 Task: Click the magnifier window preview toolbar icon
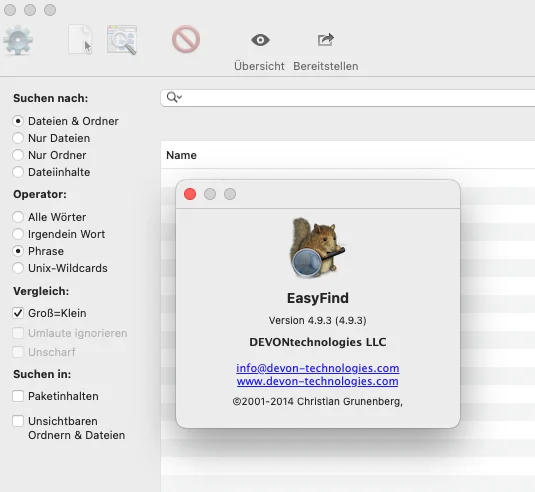point(122,40)
